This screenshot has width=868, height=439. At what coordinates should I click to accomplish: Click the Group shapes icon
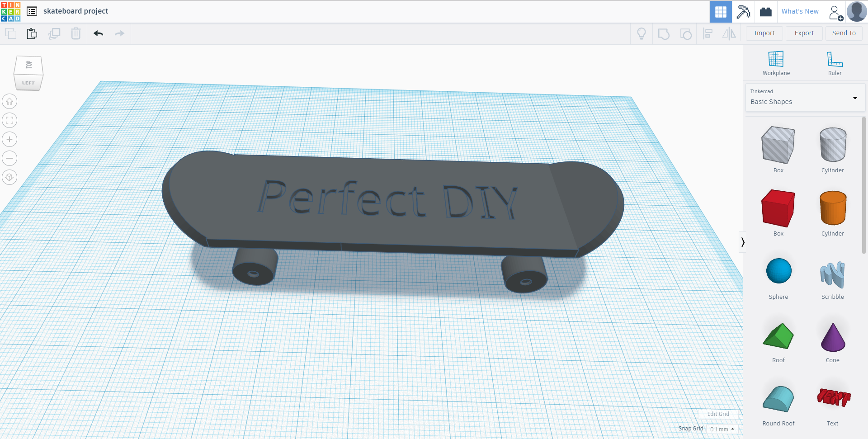[x=664, y=33]
